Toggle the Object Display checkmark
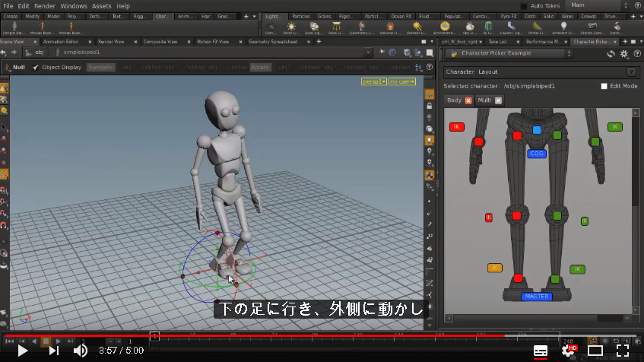 [x=36, y=68]
